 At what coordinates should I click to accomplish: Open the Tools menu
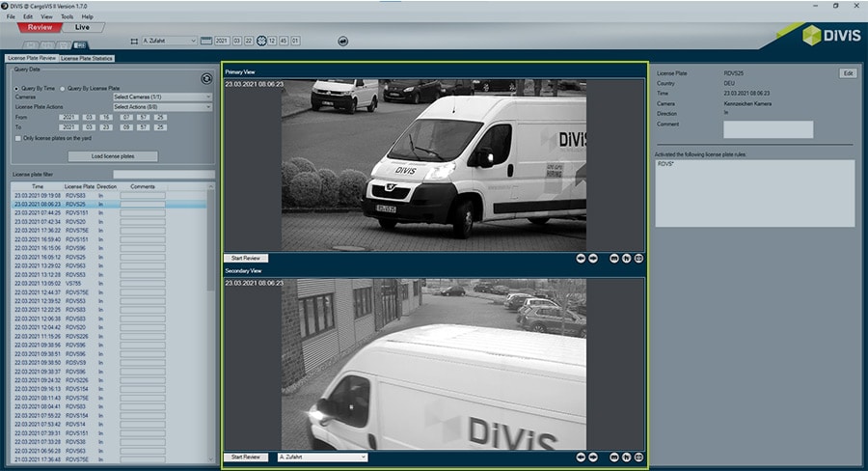(67, 16)
